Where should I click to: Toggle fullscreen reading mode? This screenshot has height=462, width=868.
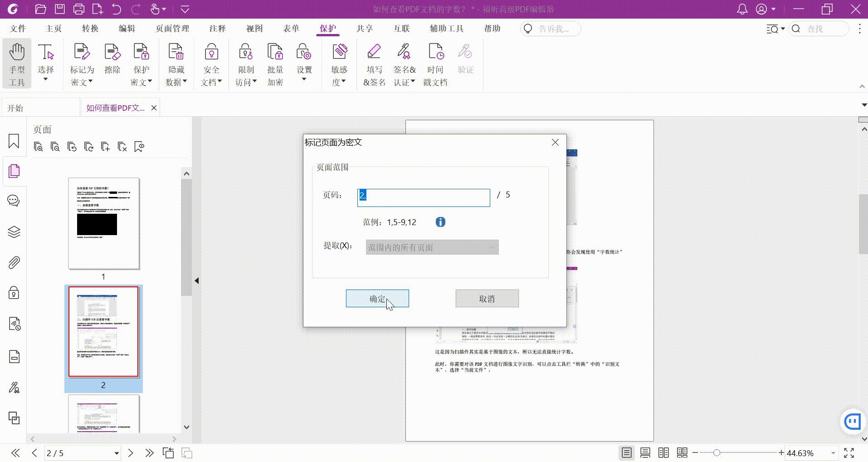tap(849, 452)
